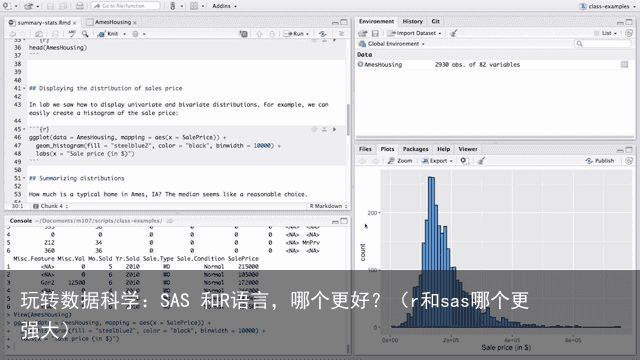Switch to the Packages tab
This screenshot has width=640, height=360.
[x=416, y=149]
